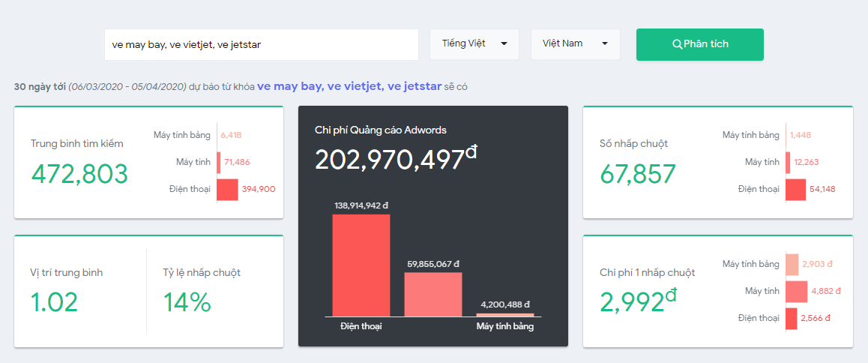Click the Chi phí 1 nhấp chuột label
The height and width of the screenshot is (363, 868).
648,273
